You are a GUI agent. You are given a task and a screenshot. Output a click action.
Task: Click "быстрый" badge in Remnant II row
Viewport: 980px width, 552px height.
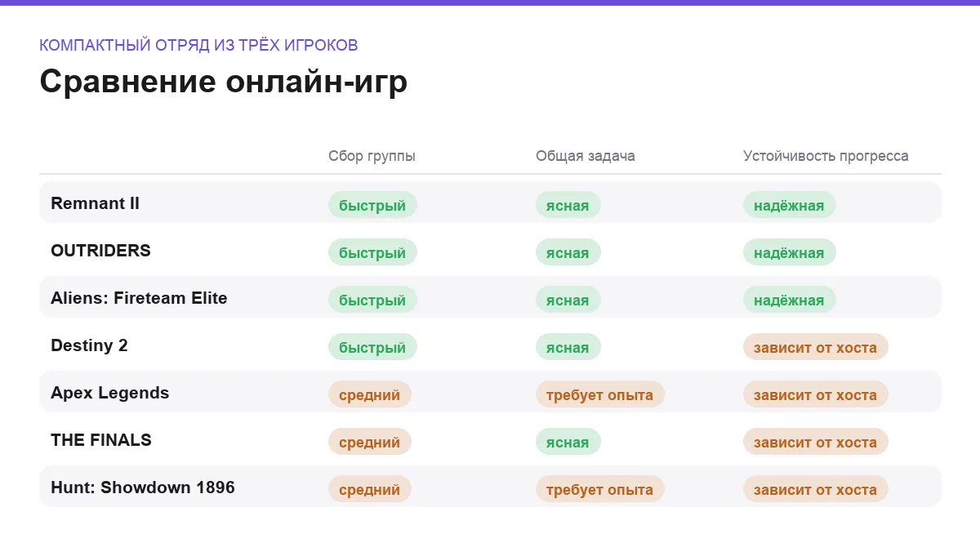[372, 205]
